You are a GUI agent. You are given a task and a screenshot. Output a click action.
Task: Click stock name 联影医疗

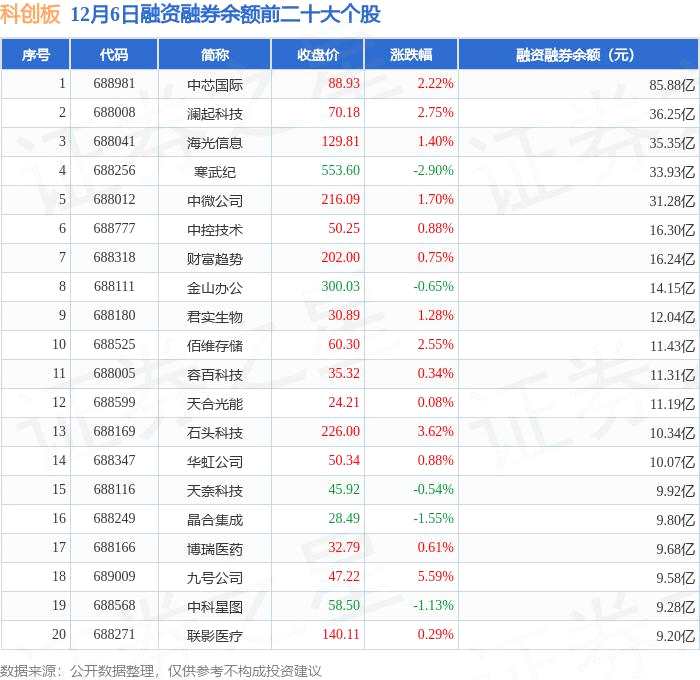(215, 636)
